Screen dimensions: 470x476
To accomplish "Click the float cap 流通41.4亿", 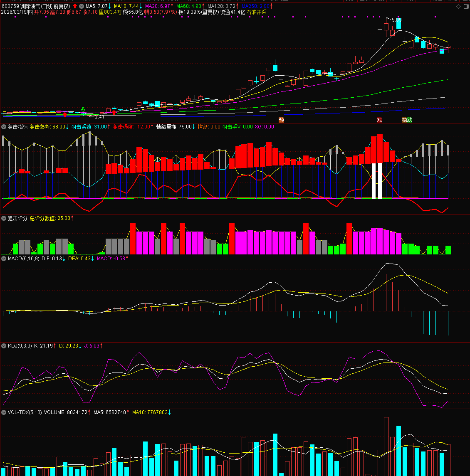I will click(233, 12).
